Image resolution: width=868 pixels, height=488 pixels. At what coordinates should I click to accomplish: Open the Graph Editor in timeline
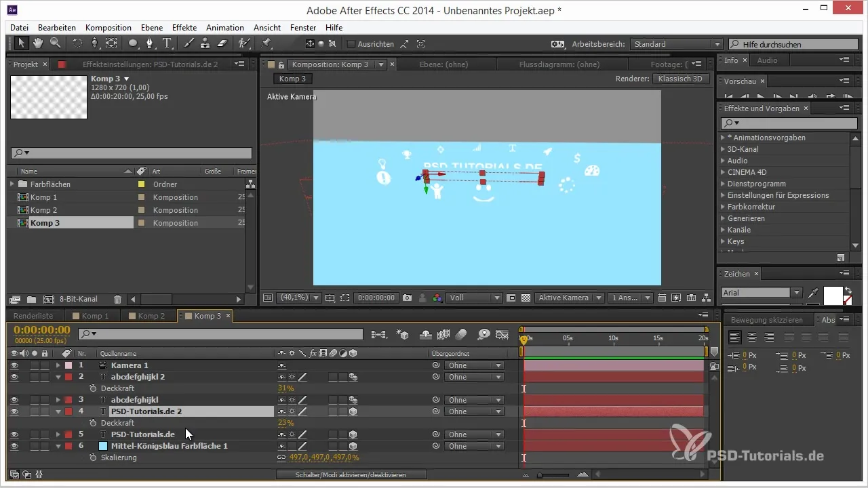(502, 334)
